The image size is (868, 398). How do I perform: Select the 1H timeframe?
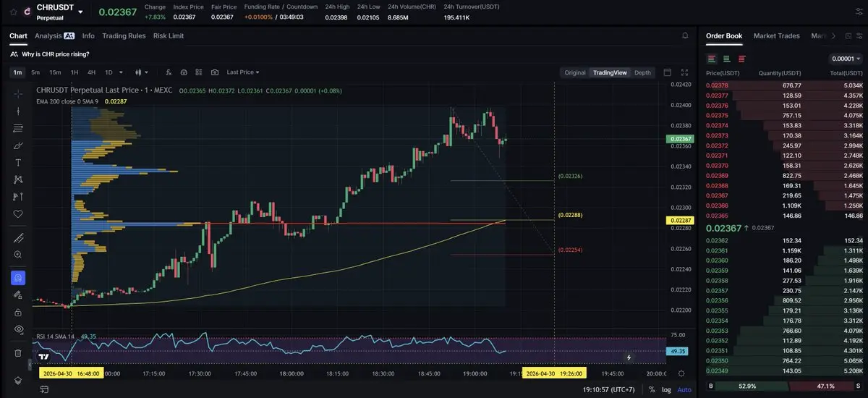click(x=75, y=72)
